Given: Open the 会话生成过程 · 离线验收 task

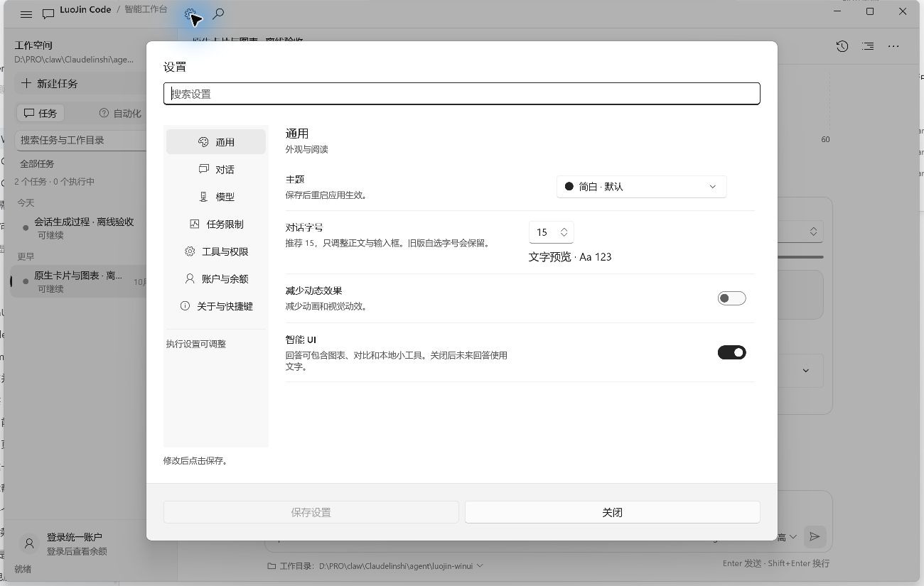Looking at the screenshot, I should [x=78, y=228].
